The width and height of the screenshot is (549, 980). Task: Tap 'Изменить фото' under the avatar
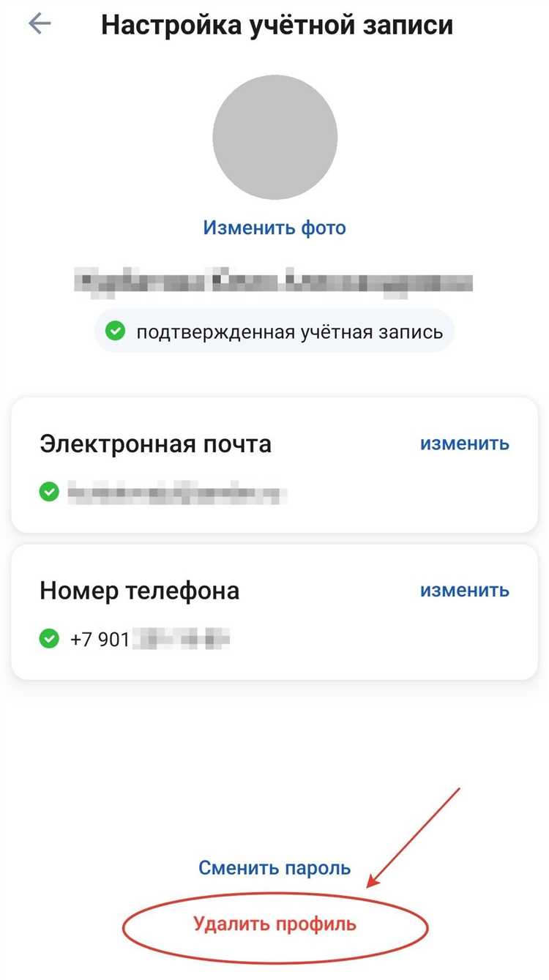tap(274, 227)
